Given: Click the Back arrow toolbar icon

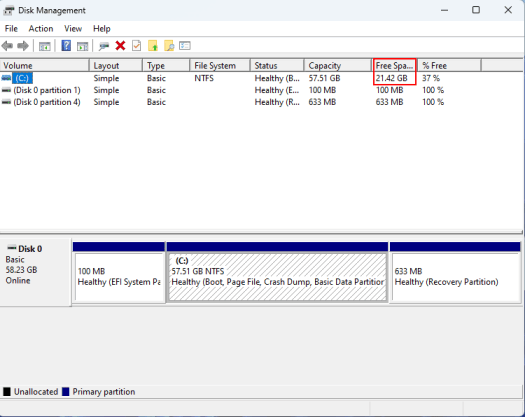Looking at the screenshot, I should pos(7,46).
